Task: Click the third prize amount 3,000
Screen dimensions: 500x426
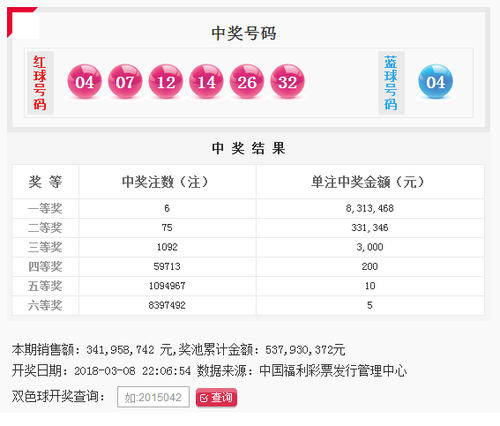Action: pyautogui.click(x=370, y=247)
